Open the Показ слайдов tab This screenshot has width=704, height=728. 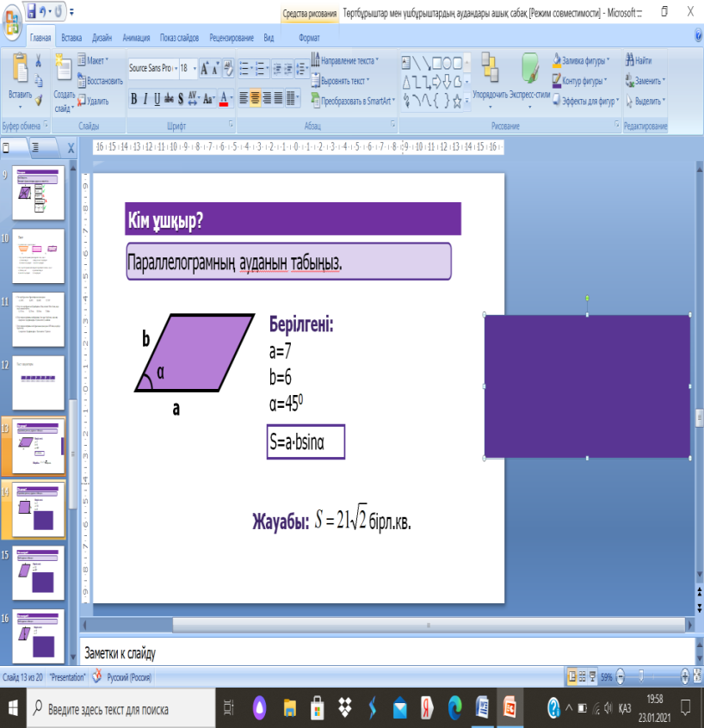pos(179,38)
